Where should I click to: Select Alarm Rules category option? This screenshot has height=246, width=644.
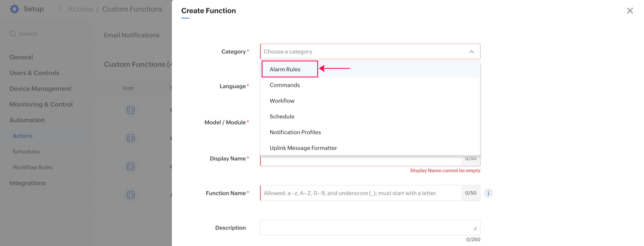[285, 69]
